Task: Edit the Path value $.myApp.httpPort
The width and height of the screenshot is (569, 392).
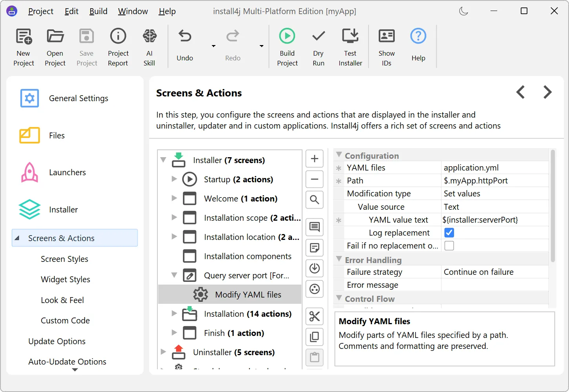Action: tap(495, 181)
